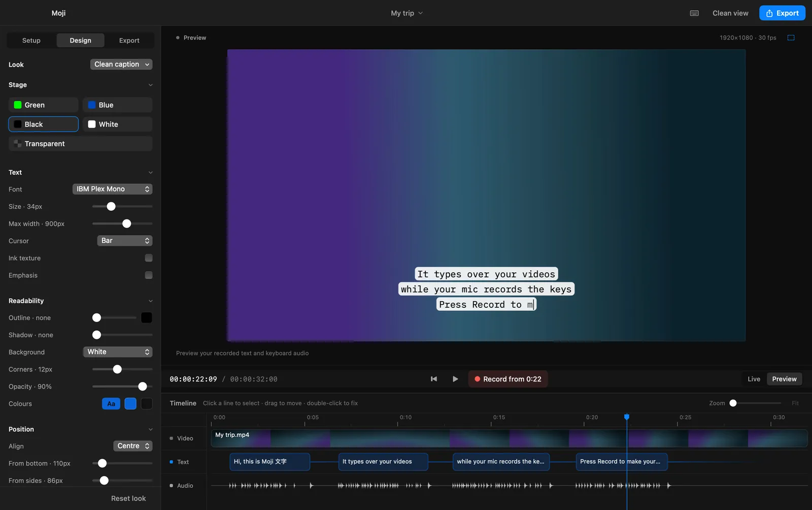Skip back to the start of the video

[x=434, y=379]
